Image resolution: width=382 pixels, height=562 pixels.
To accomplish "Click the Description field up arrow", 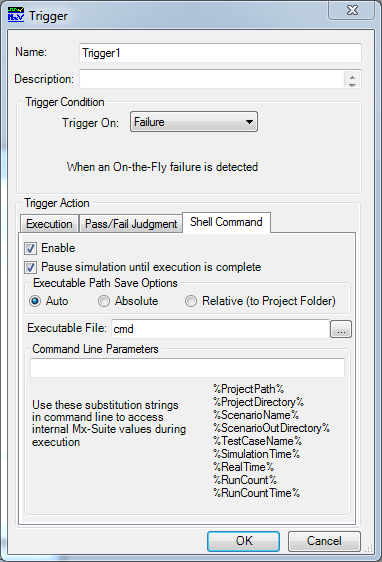I will [x=352, y=77].
